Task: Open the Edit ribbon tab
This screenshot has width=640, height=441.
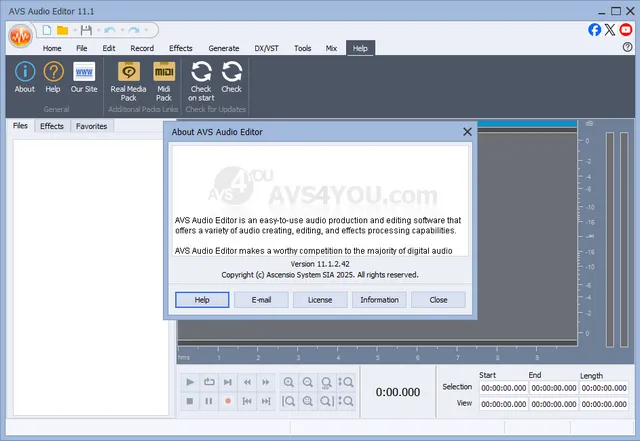Action: [x=109, y=48]
